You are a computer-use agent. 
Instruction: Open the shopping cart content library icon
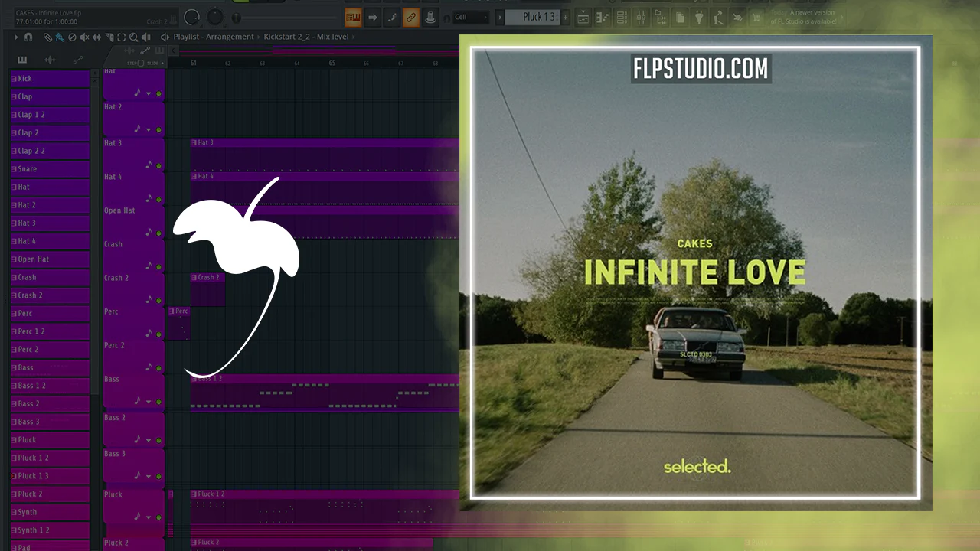(756, 17)
